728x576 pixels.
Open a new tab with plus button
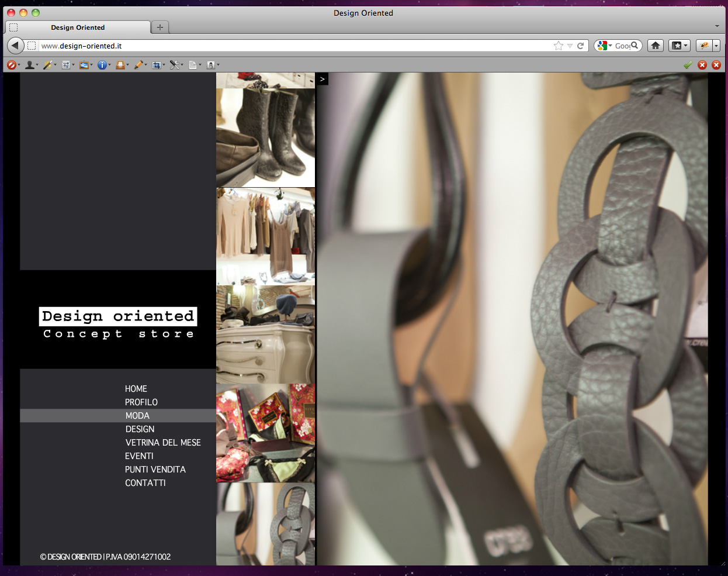point(160,27)
